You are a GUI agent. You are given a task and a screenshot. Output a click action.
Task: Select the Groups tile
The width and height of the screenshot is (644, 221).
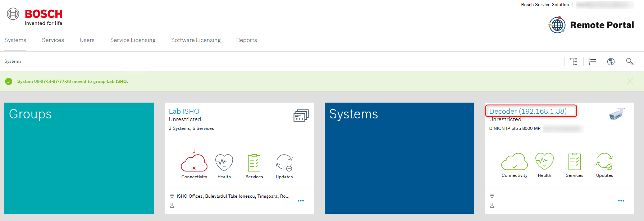(x=79, y=158)
